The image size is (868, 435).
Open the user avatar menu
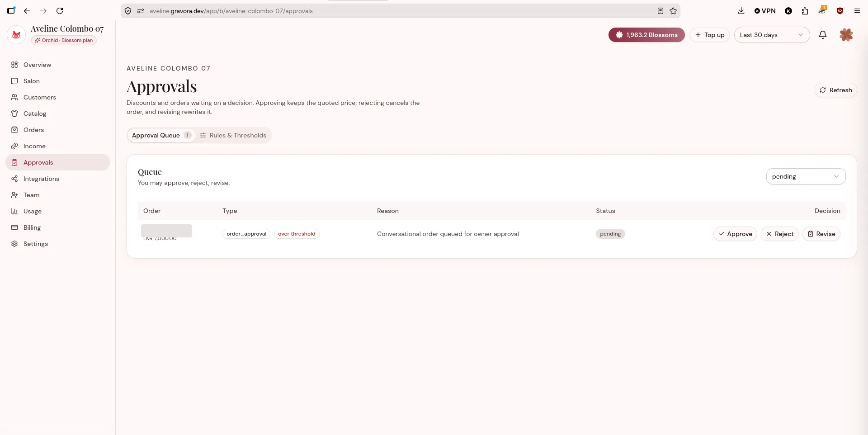(x=846, y=35)
